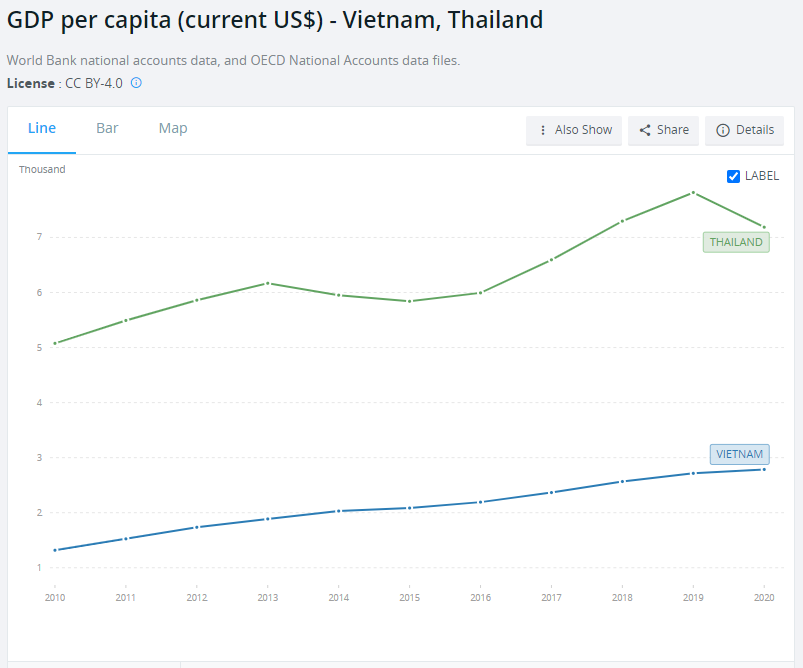Click Thailand's 2013 data point
The width and height of the screenshot is (803, 668).
click(267, 283)
